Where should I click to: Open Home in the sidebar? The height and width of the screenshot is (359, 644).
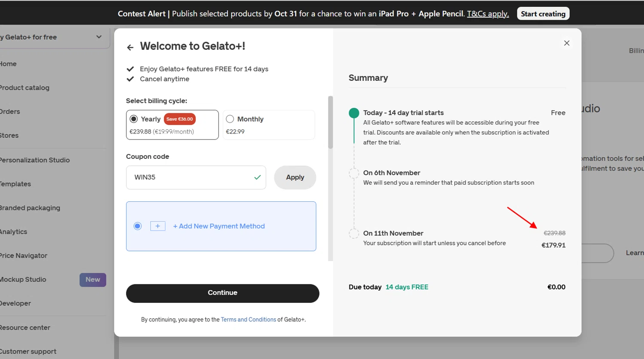click(8, 64)
